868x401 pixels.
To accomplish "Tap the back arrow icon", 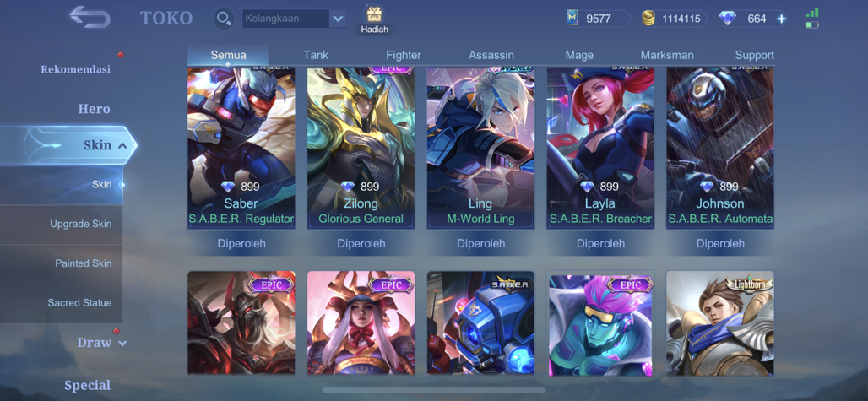I will point(90,17).
